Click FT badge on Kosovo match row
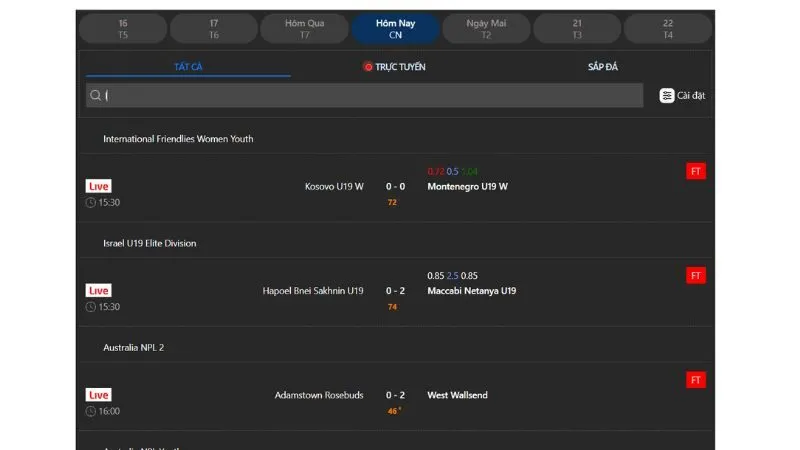Viewport: 800px width, 450px height. [696, 171]
